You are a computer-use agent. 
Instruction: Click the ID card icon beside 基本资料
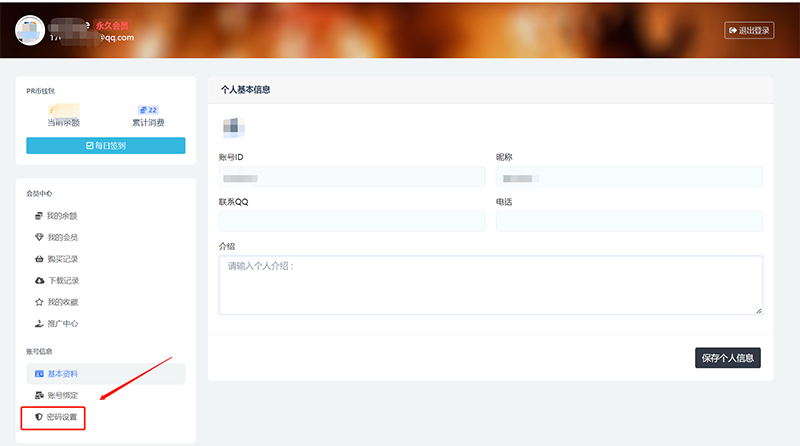[x=39, y=374]
